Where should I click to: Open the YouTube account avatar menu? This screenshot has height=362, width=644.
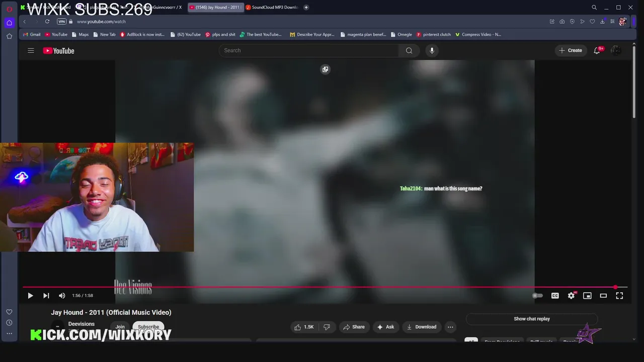pyautogui.click(x=616, y=50)
